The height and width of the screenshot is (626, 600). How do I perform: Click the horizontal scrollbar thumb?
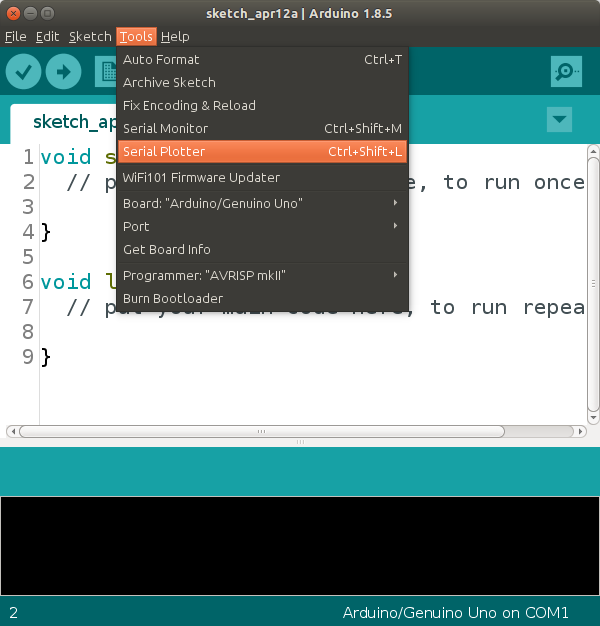[262, 432]
